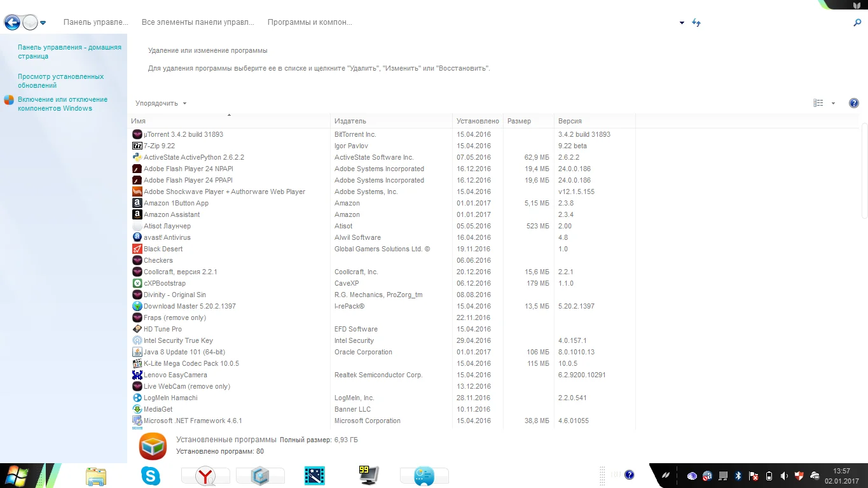The image size is (868, 488).
Task: Click the size "523 МБ" cell
Action: pyautogui.click(x=538, y=226)
